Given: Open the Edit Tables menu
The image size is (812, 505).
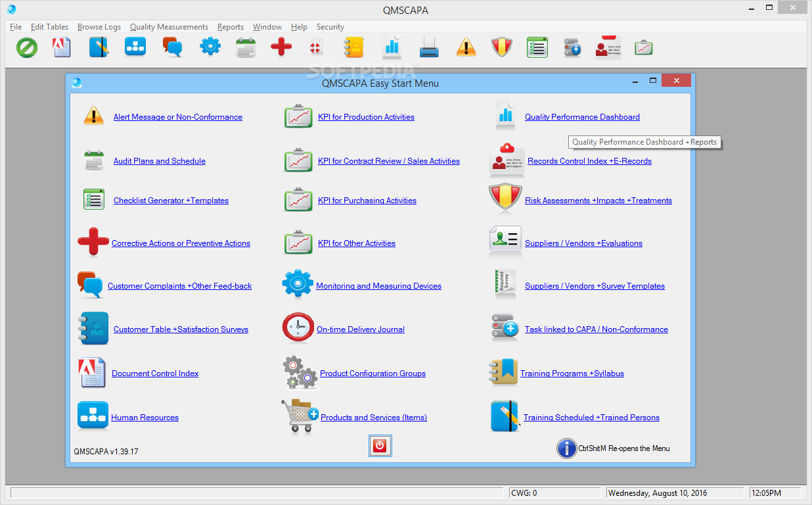Looking at the screenshot, I should click(49, 27).
